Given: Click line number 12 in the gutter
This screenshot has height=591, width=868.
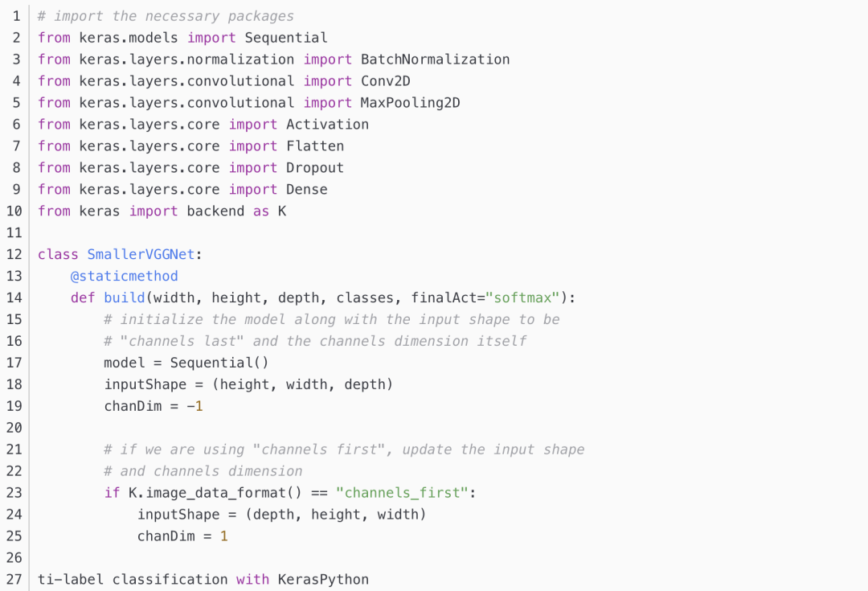Looking at the screenshot, I should pos(14,254).
